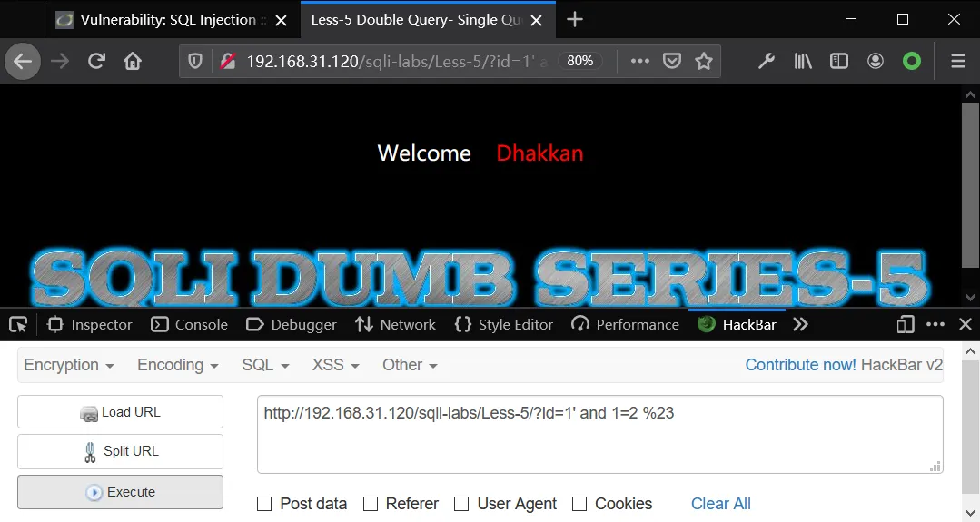
Task: Expand the XSS dropdown
Action: (336, 365)
